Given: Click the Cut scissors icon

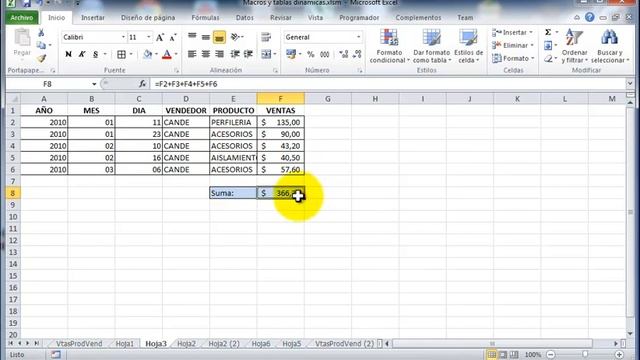Looking at the screenshot, I should 41,33.
